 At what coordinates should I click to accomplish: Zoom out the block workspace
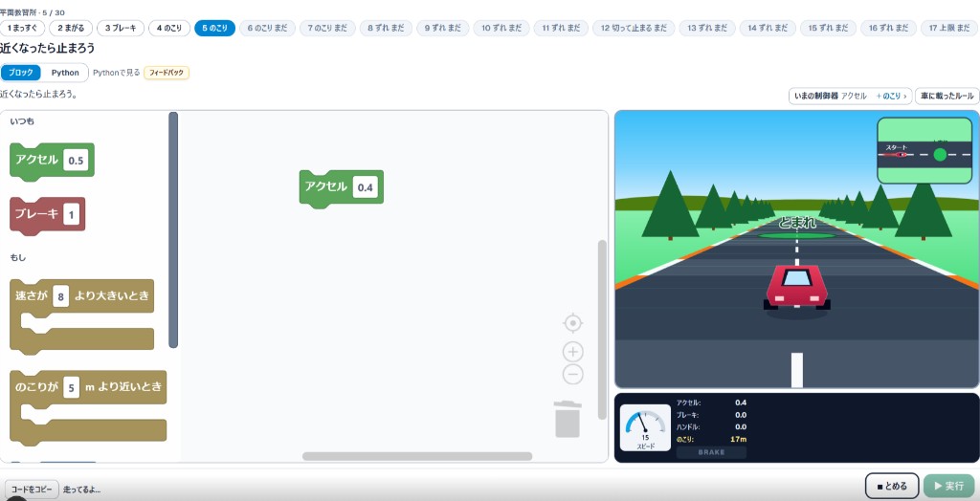pyautogui.click(x=572, y=374)
